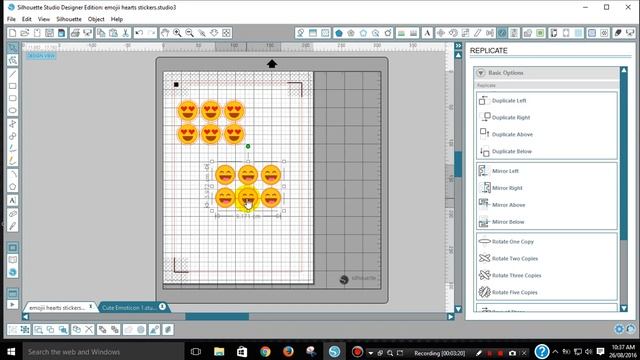Open the Text Style panel (A icon)

click(427, 33)
